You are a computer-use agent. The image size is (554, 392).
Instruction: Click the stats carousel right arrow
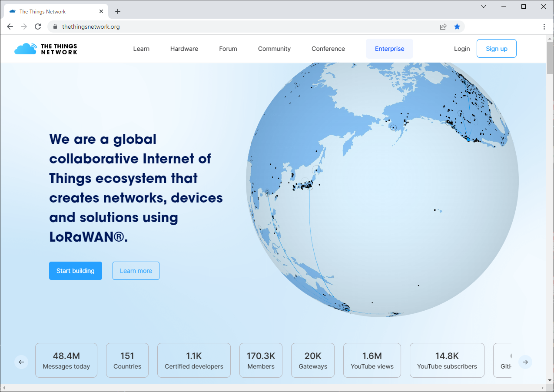(525, 362)
